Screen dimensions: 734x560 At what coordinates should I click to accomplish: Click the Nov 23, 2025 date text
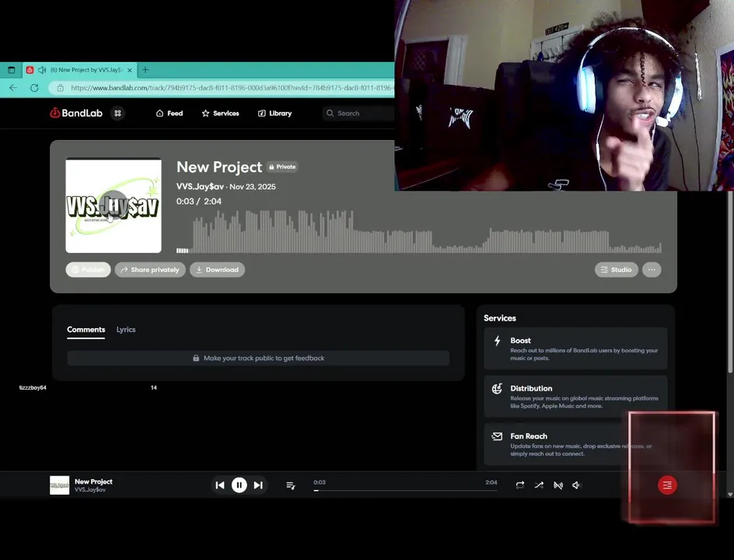point(252,187)
